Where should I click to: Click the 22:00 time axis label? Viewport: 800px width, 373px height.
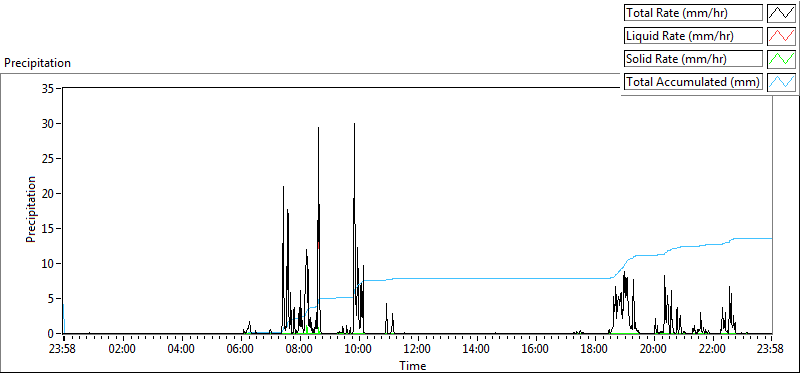tap(713, 349)
